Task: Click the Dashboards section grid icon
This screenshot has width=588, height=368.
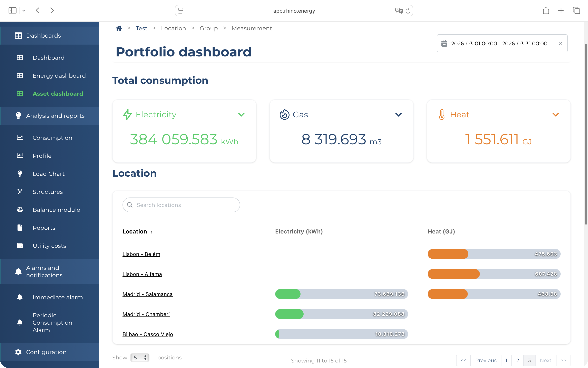Action: (18, 36)
